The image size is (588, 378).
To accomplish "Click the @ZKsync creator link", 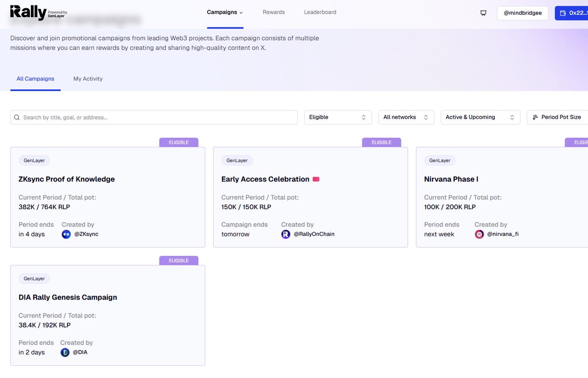I will click(86, 234).
